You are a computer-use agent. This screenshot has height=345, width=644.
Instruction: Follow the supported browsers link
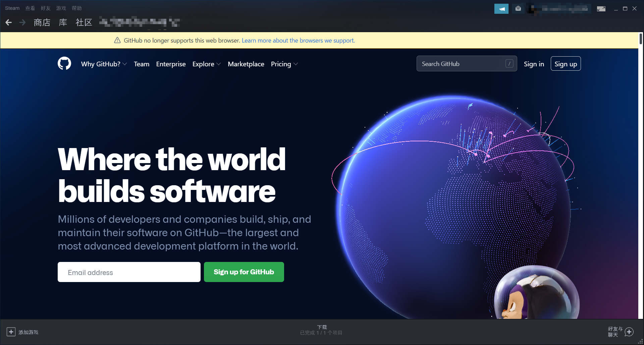tap(298, 40)
